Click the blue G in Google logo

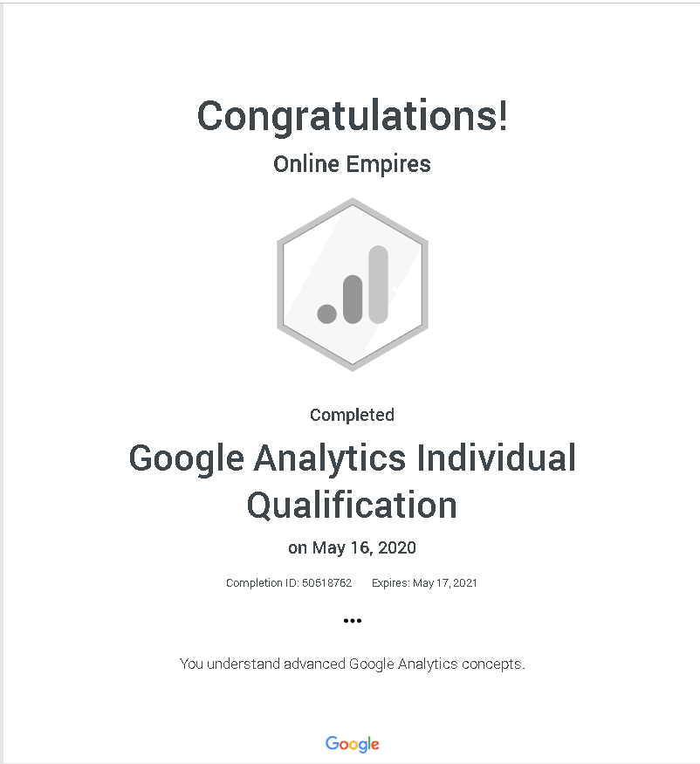point(333,742)
